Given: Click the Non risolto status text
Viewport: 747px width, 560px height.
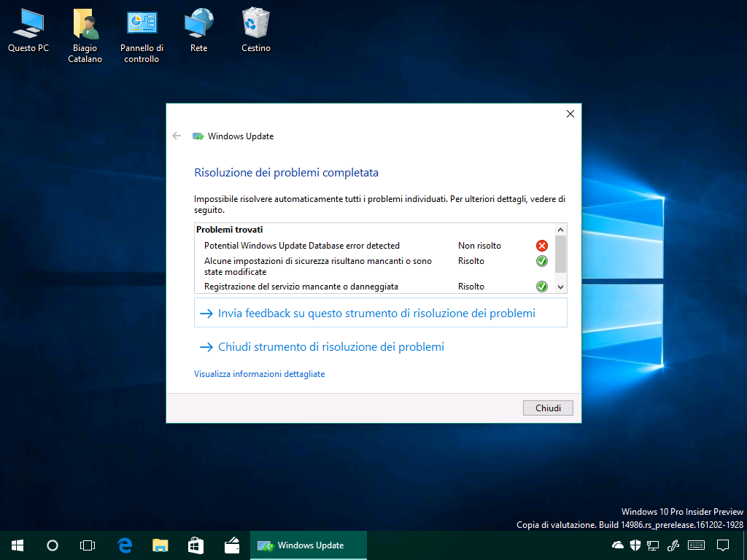Looking at the screenshot, I should tap(479, 246).
